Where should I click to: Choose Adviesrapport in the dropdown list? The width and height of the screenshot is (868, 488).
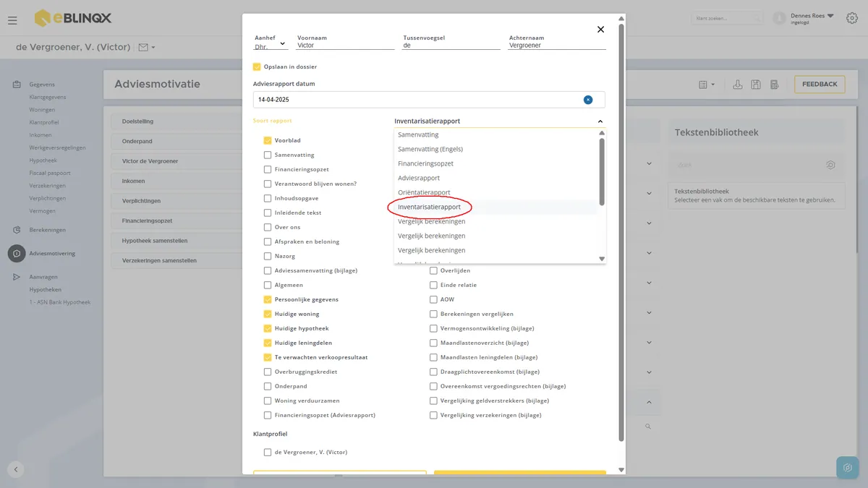tap(419, 178)
